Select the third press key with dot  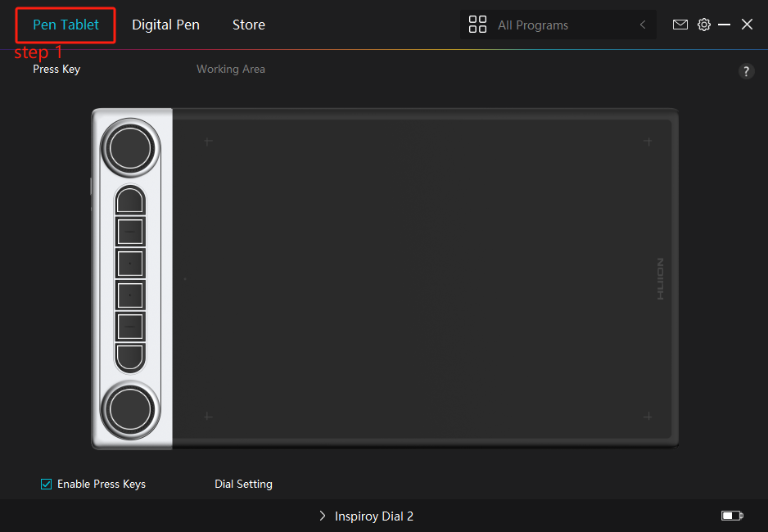130,264
